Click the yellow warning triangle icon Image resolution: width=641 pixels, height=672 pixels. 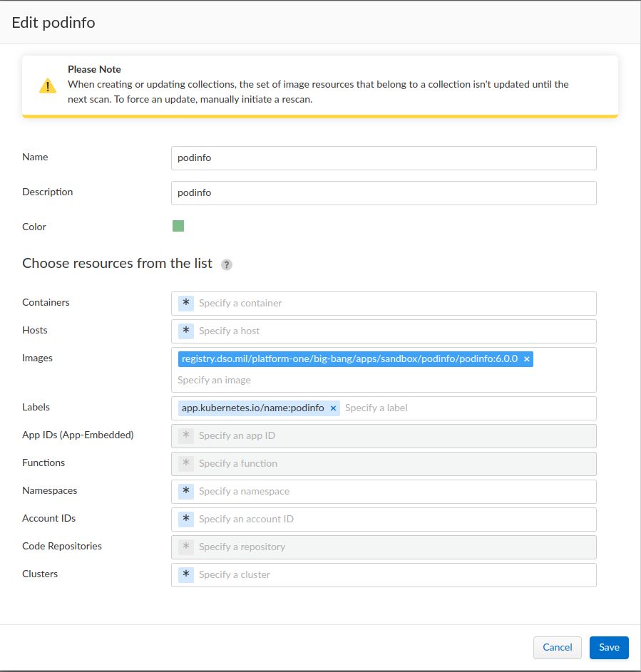click(x=47, y=86)
